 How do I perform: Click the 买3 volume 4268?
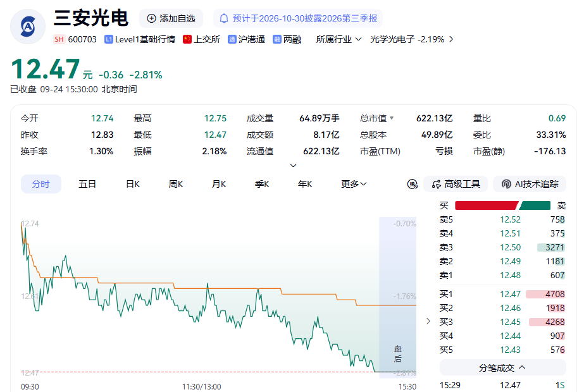(x=555, y=322)
